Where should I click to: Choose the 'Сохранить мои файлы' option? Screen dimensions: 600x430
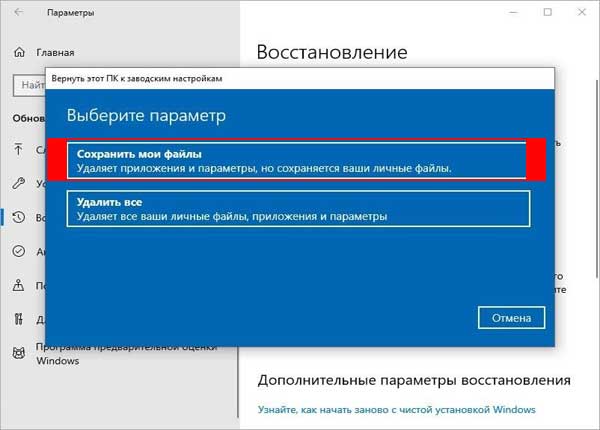pos(297,161)
